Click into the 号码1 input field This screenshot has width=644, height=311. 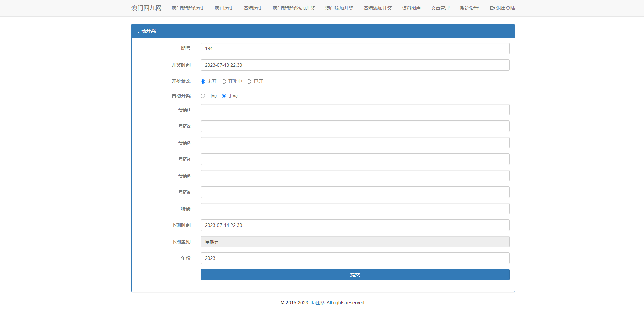tap(355, 110)
